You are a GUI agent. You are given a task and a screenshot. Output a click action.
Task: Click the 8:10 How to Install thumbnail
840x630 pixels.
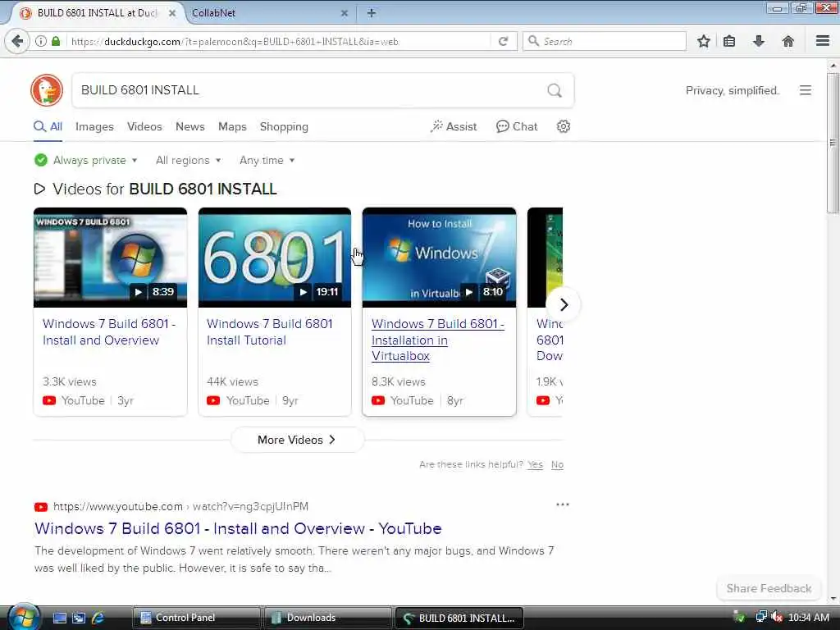(x=440, y=258)
